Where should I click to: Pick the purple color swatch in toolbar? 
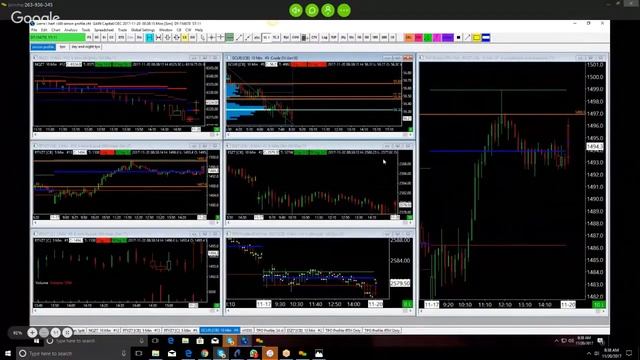click(x=448, y=38)
